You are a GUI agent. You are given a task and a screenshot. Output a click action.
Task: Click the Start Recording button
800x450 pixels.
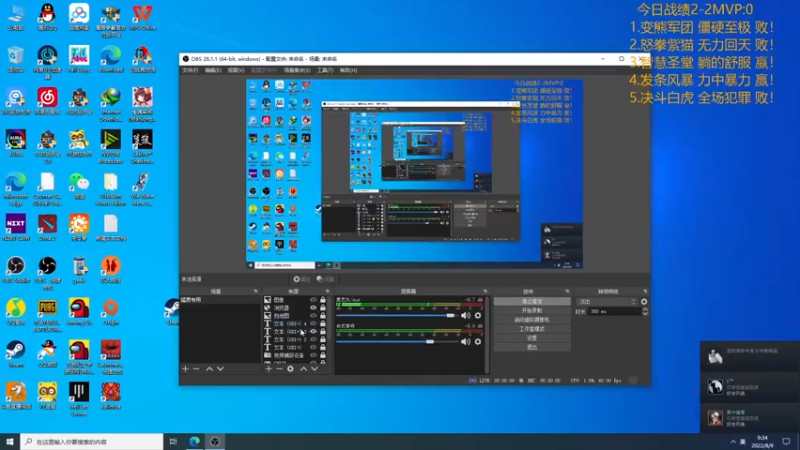532,311
